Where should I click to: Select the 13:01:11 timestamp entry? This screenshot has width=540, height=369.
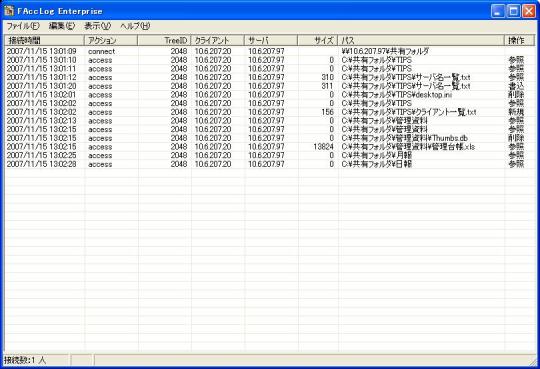42,69
